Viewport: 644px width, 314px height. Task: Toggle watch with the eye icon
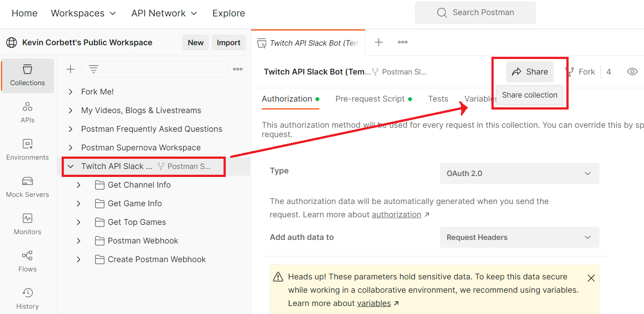pyautogui.click(x=632, y=71)
